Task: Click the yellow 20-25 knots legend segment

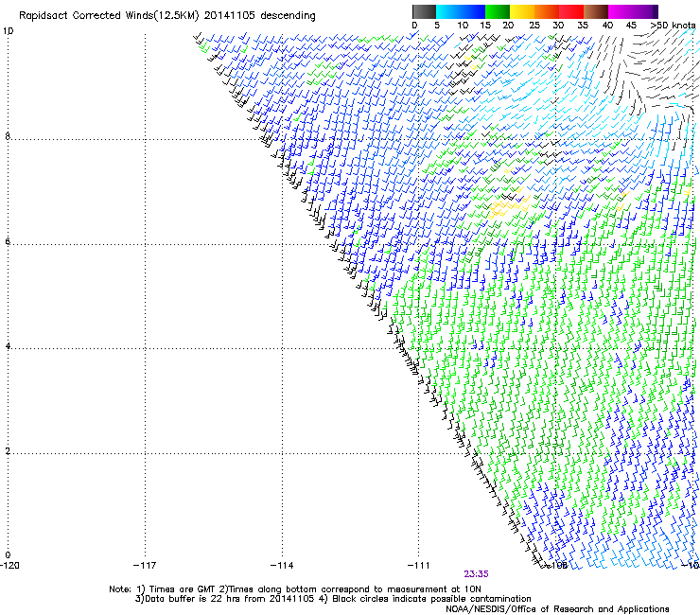Action: click(522, 11)
